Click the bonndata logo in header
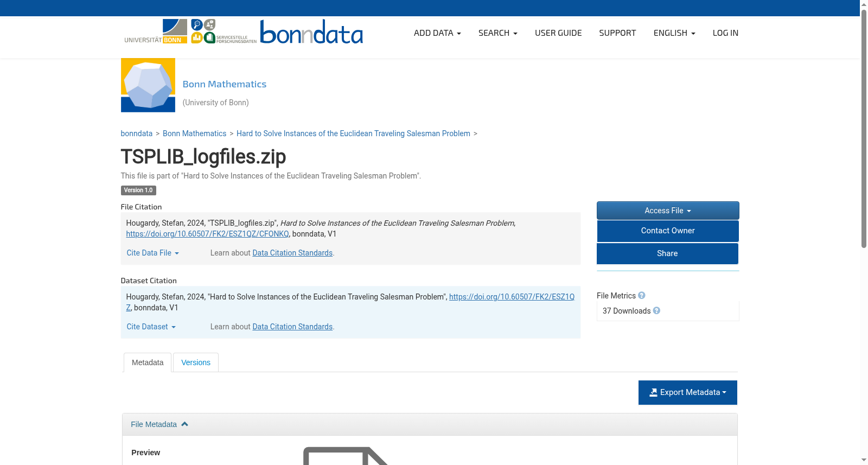The width and height of the screenshot is (868, 465). (311, 32)
